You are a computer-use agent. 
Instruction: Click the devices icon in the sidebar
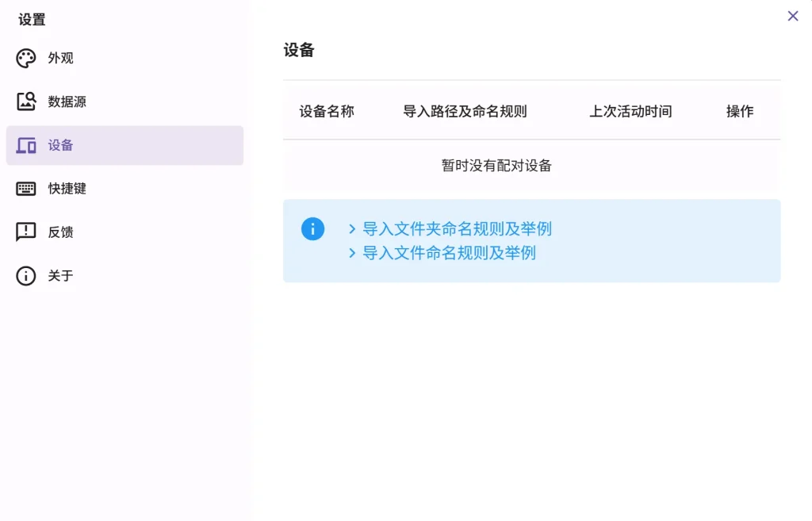(x=26, y=145)
